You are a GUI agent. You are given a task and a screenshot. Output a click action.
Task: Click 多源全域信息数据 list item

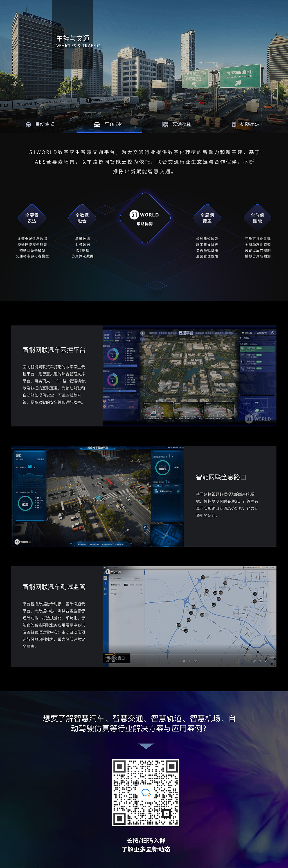coord(32,239)
